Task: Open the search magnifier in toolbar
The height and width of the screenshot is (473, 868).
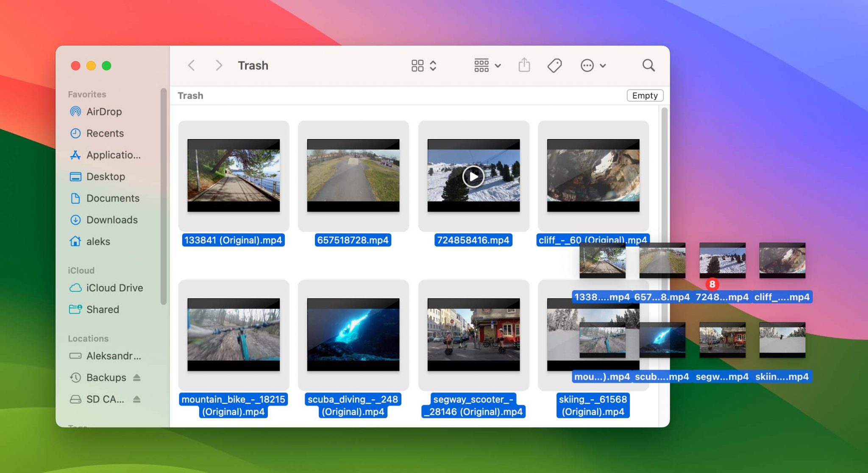Action: pos(648,65)
